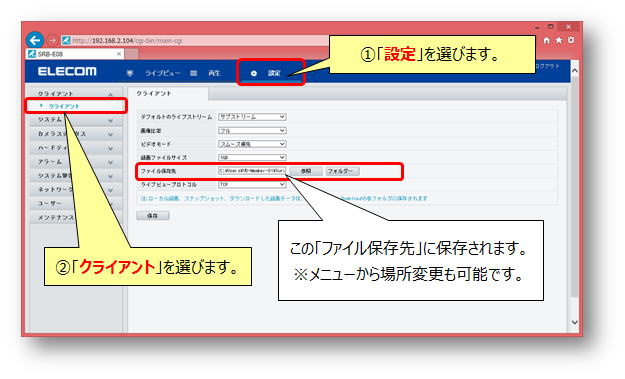Expand the アラーム sidebar section

click(76, 162)
